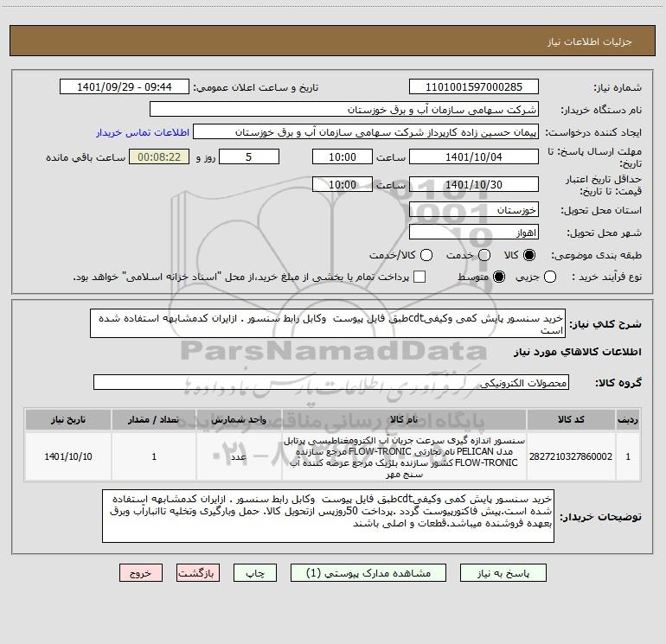The height and width of the screenshot is (644, 666).
Task: Click the تعداد / مقدار column header
Action: pyautogui.click(x=154, y=420)
